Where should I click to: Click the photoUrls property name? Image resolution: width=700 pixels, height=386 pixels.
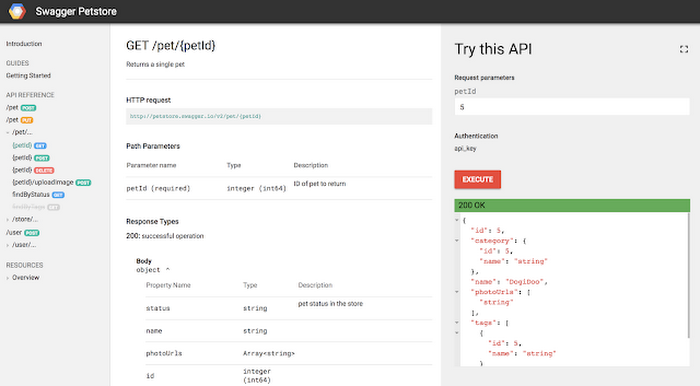coord(164,353)
